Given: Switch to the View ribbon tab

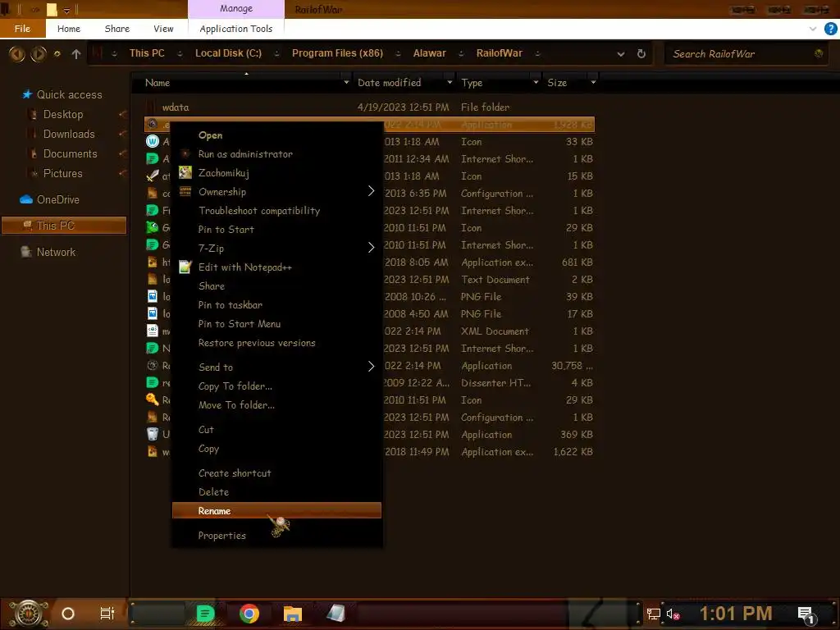Looking at the screenshot, I should [x=163, y=29].
